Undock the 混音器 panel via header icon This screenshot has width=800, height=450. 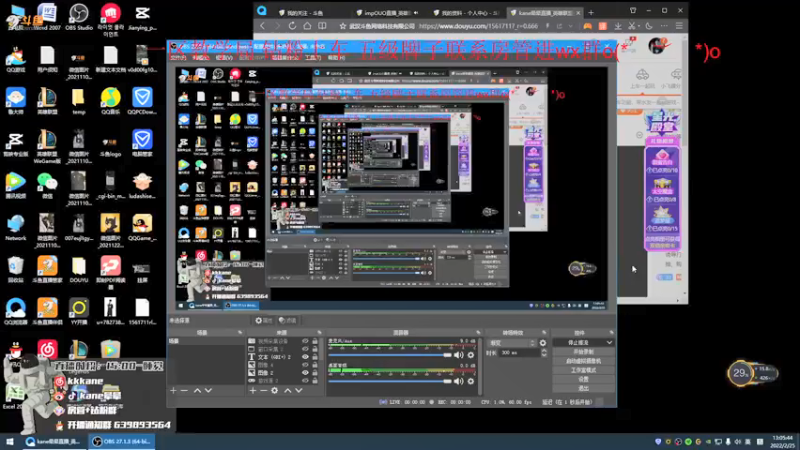coord(478,333)
